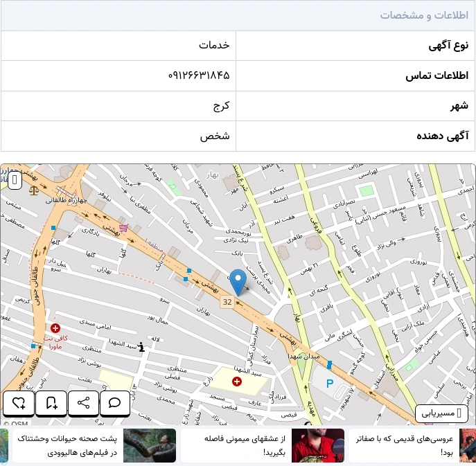Click the hospital cross marker on the yellow block
The image size is (476, 466).
click(237, 382)
